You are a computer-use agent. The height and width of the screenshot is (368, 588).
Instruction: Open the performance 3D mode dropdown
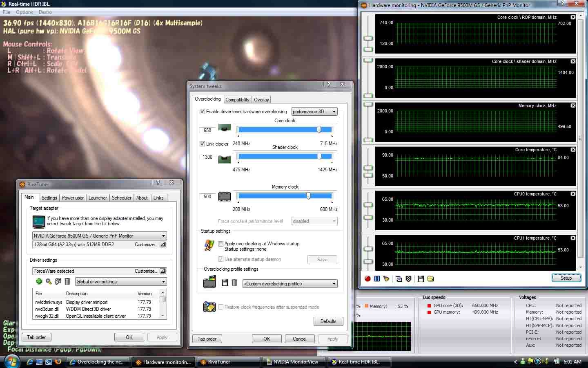[x=314, y=112]
